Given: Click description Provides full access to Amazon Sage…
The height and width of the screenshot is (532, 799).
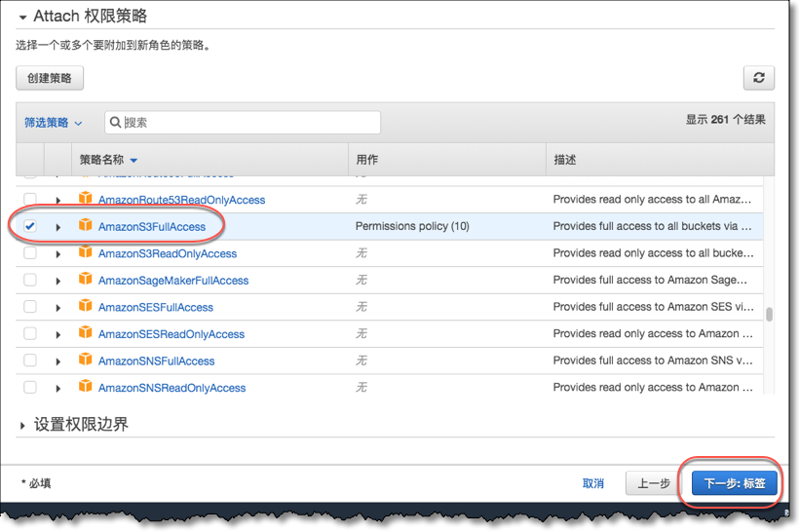Looking at the screenshot, I should (x=650, y=280).
